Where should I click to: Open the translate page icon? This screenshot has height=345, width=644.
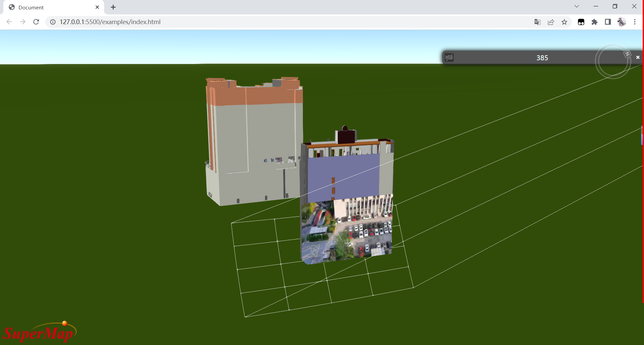[x=537, y=22]
